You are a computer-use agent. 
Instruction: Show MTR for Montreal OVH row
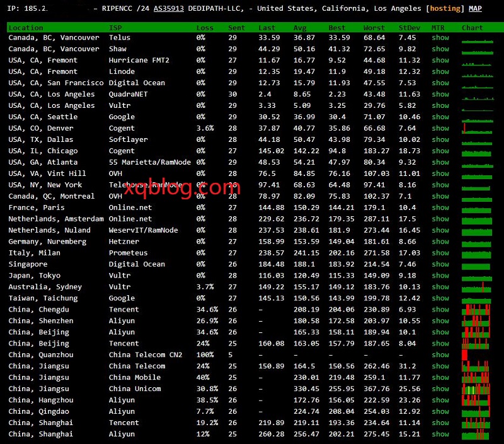coord(440,196)
